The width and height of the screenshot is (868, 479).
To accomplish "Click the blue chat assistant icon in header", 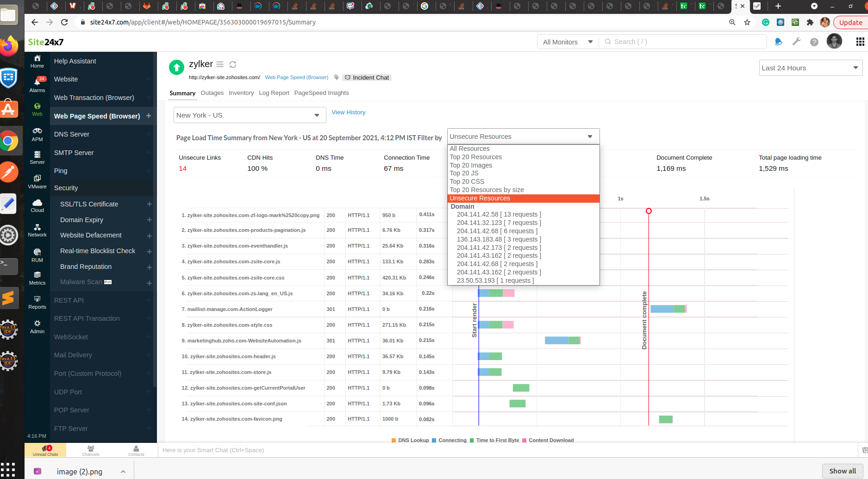I will click(778, 42).
